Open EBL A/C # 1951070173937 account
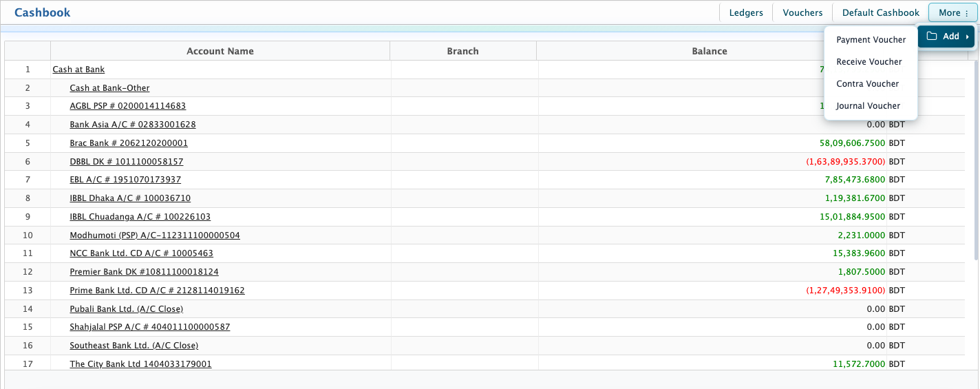This screenshot has height=389, width=980. 125,180
